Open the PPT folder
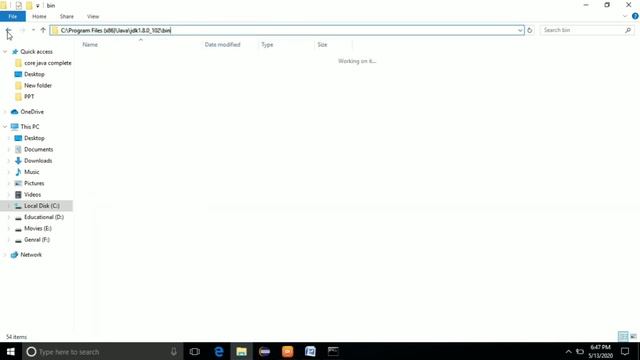The width and height of the screenshot is (640, 360). click(29, 97)
